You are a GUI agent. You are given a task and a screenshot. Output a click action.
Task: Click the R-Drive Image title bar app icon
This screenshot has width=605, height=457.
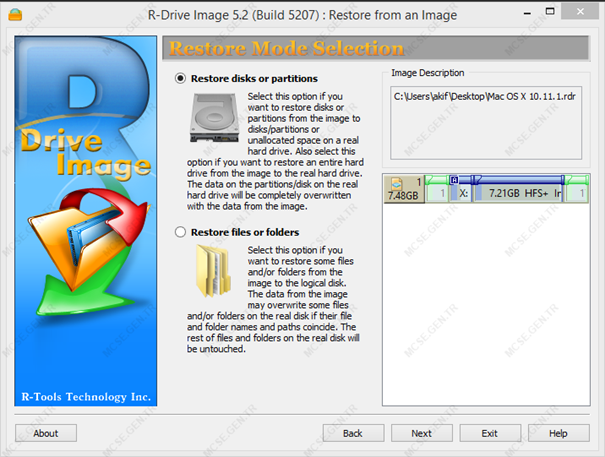point(15,15)
